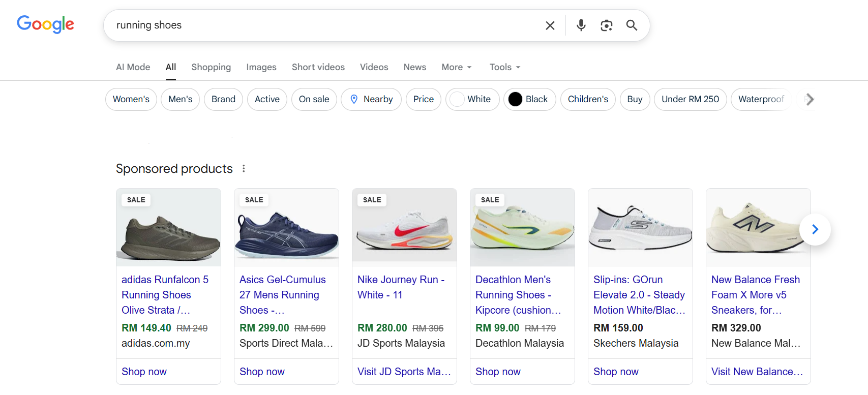Viewport: 868px width, 395px height.
Task: Switch to the Shopping tab
Action: coord(211,67)
